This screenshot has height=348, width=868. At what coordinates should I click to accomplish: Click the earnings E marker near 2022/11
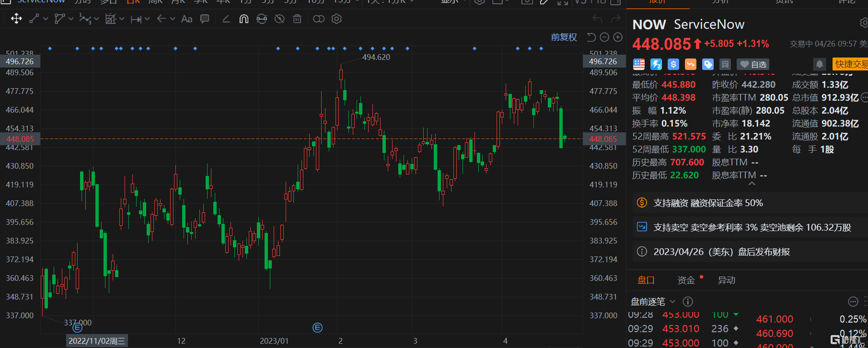point(77,327)
